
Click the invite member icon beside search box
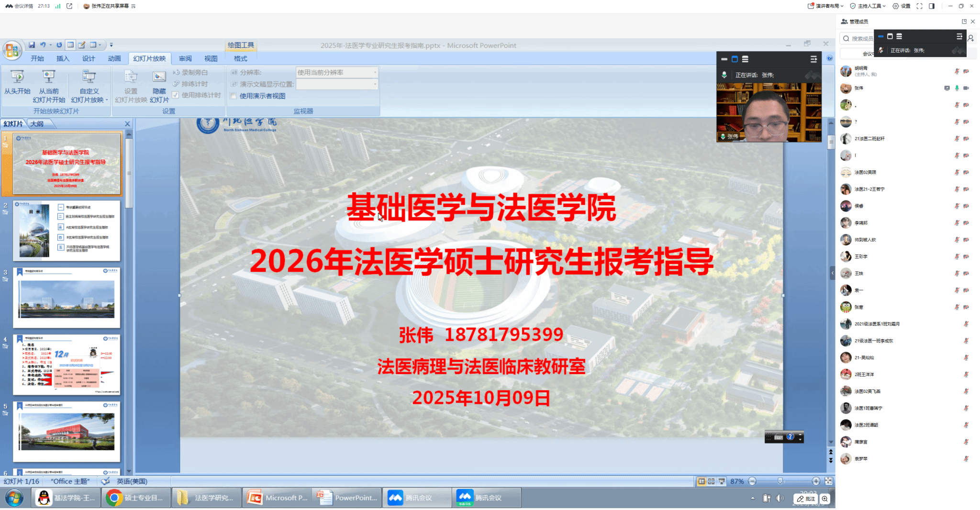[x=971, y=38]
